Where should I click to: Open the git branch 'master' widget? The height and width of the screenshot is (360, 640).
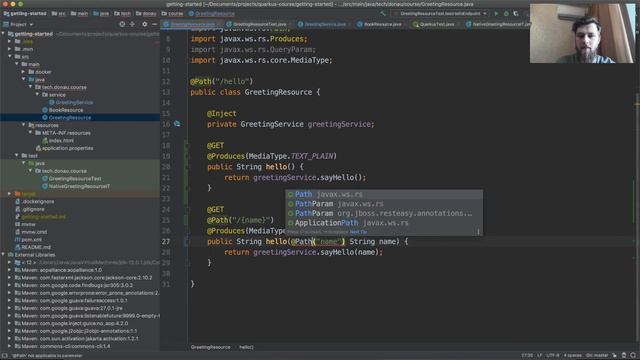pyautogui.click(x=597, y=356)
